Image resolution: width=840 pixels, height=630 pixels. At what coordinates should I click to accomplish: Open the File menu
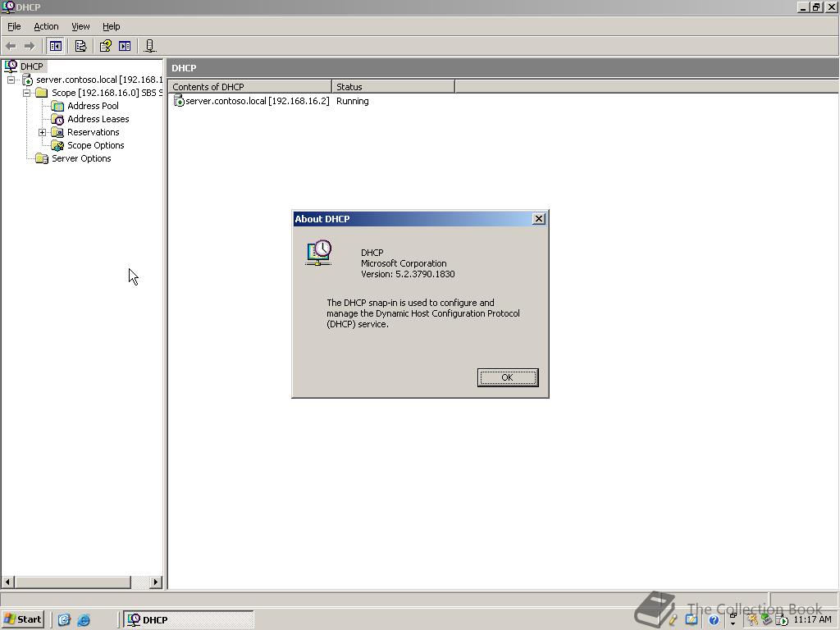(14, 26)
